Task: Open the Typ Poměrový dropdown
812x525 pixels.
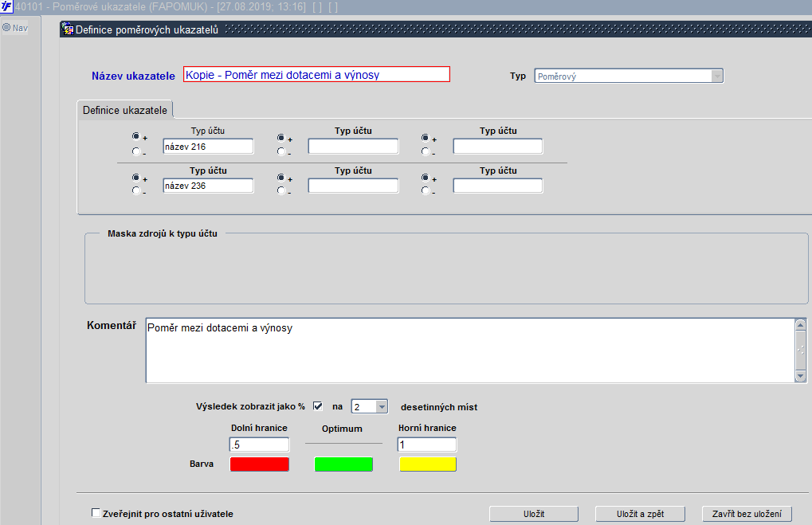Action: point(716,76)
